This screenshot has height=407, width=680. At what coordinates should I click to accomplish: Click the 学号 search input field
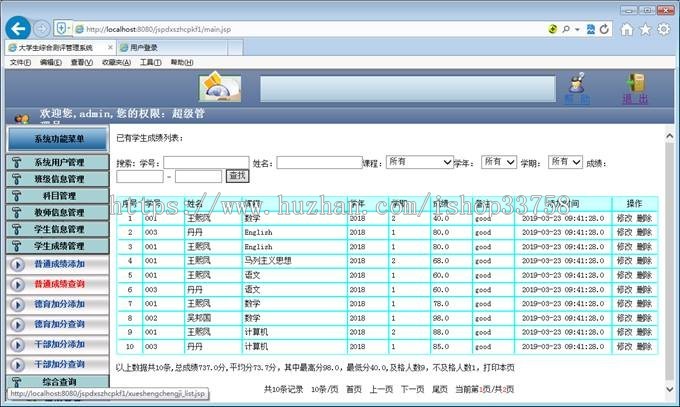click(x=206, y=162)
